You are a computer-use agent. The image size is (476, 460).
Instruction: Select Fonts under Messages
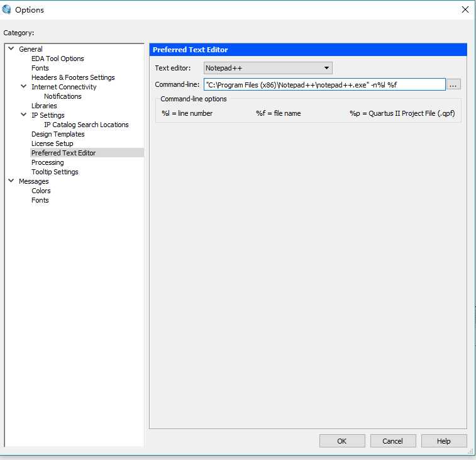[40, 200]
